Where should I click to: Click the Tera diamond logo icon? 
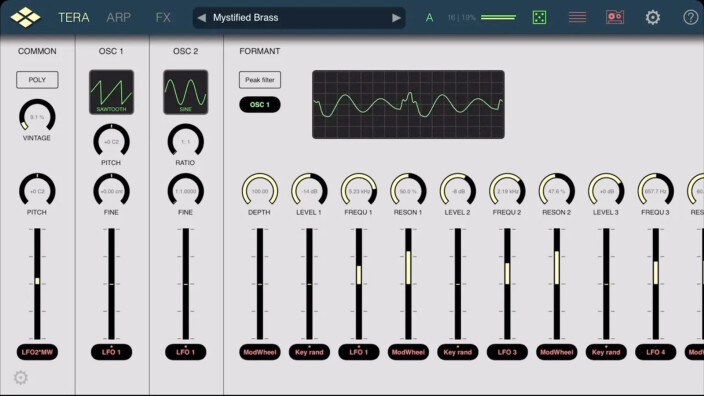25,17
